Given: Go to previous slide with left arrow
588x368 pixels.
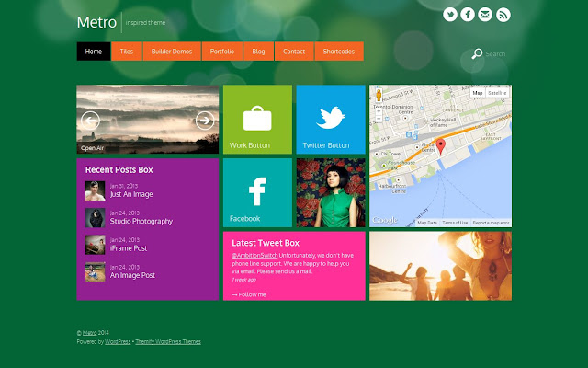Looking at the screenshot, I should tap(90, 120).
